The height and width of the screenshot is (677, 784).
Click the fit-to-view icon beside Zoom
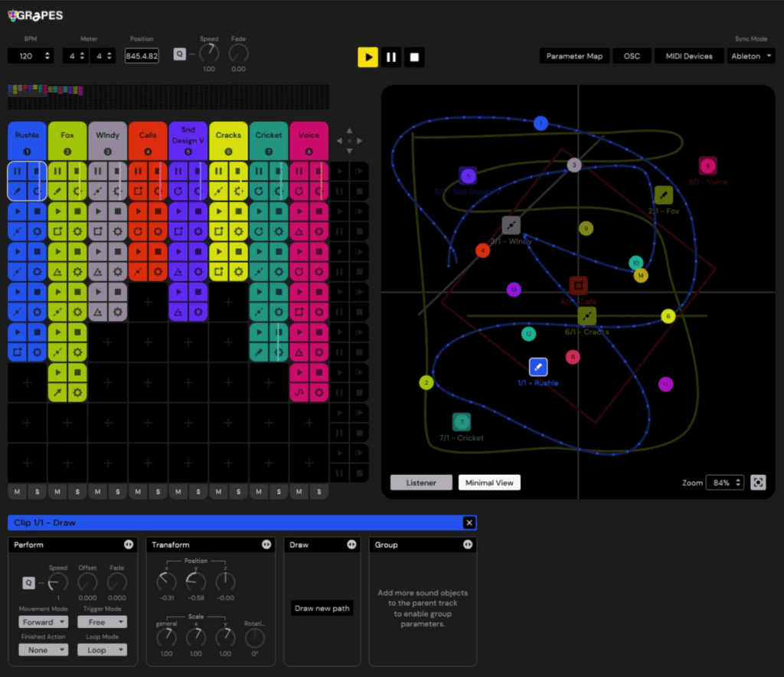[x=758, y=482]
